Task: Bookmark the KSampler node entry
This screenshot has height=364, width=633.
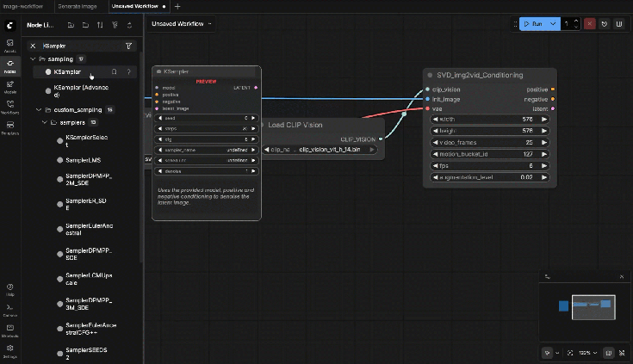Action: 114,71
